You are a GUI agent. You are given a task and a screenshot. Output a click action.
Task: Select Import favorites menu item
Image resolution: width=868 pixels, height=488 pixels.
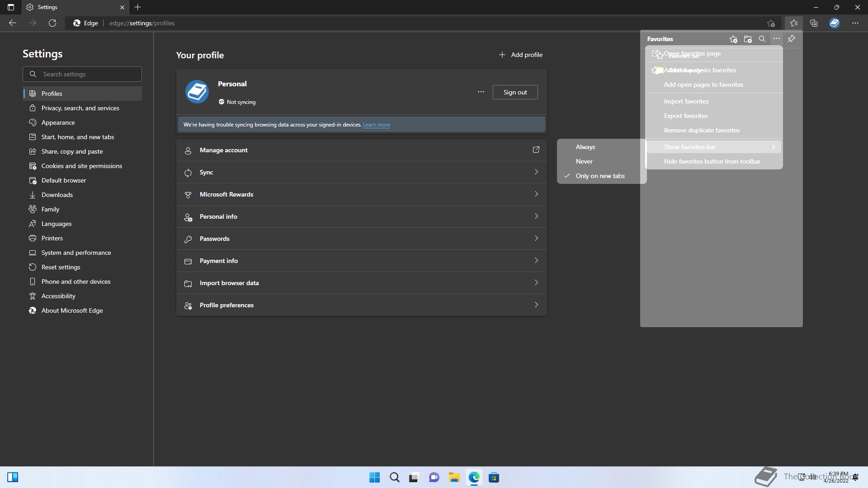click(714, 101)
